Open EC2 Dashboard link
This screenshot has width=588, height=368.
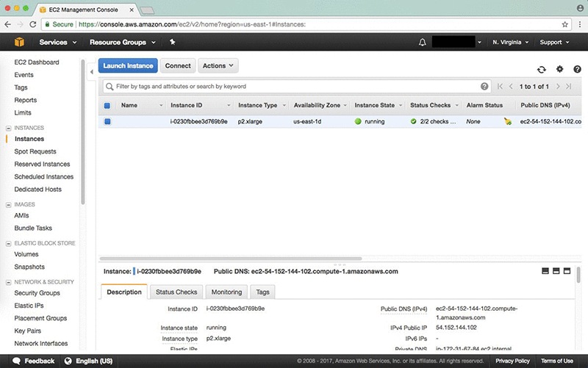pyautogui.click(x=37, y=62)
